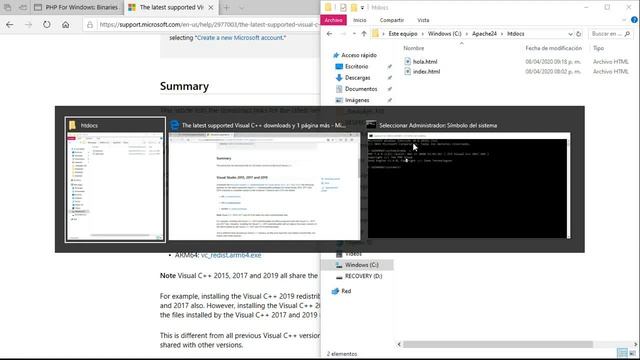
Task: Open File Explorer help icon
Action: click(634, 20)
